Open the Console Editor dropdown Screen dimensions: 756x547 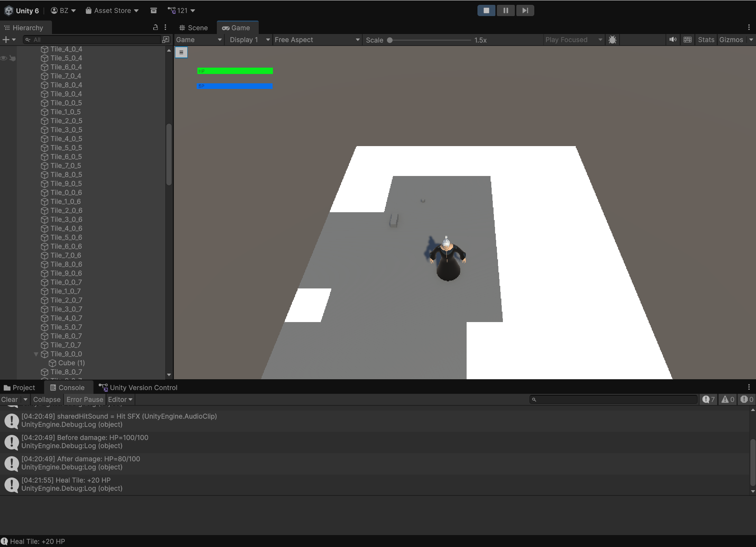120,399
